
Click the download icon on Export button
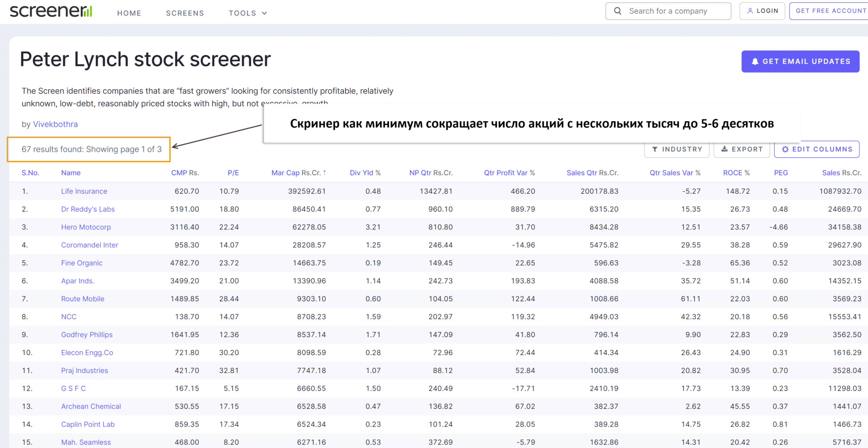tap(724, 149)
